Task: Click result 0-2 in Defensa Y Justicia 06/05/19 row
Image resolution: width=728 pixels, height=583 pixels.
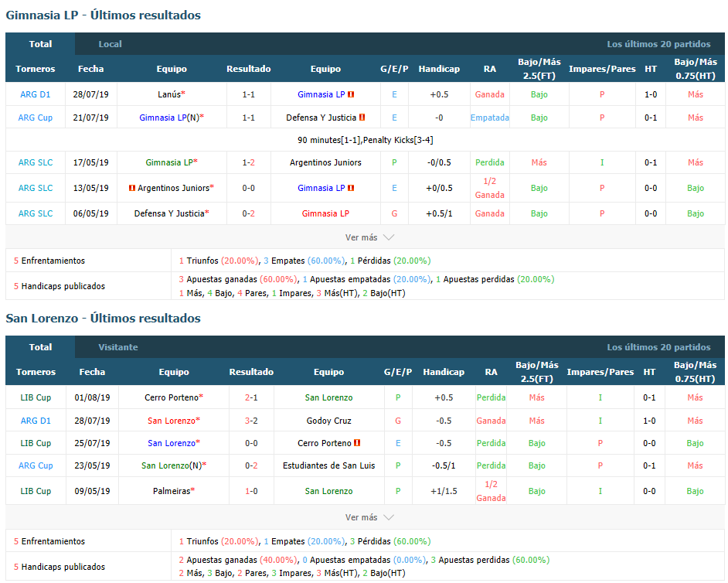Action: click(248, 213)
